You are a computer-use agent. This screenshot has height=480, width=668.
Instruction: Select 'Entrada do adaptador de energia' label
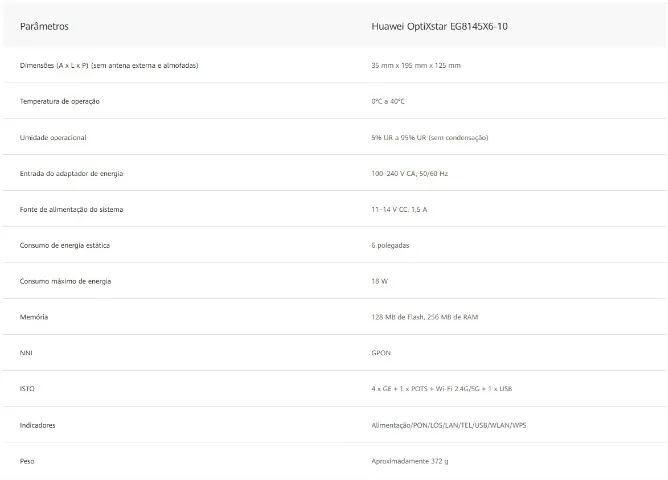point(71,173)
